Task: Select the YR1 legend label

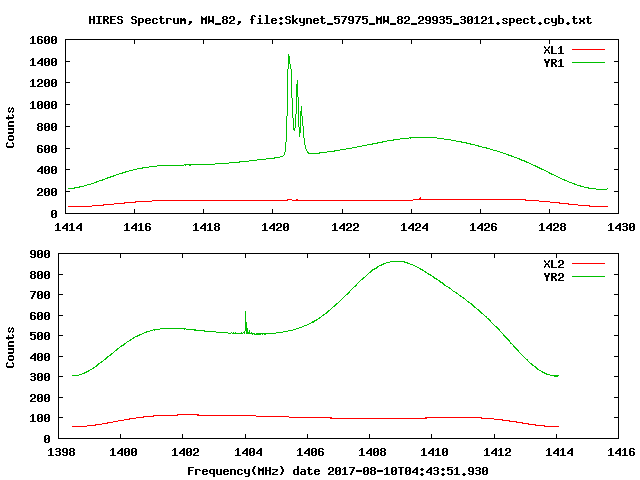Action: pos(553,63)
